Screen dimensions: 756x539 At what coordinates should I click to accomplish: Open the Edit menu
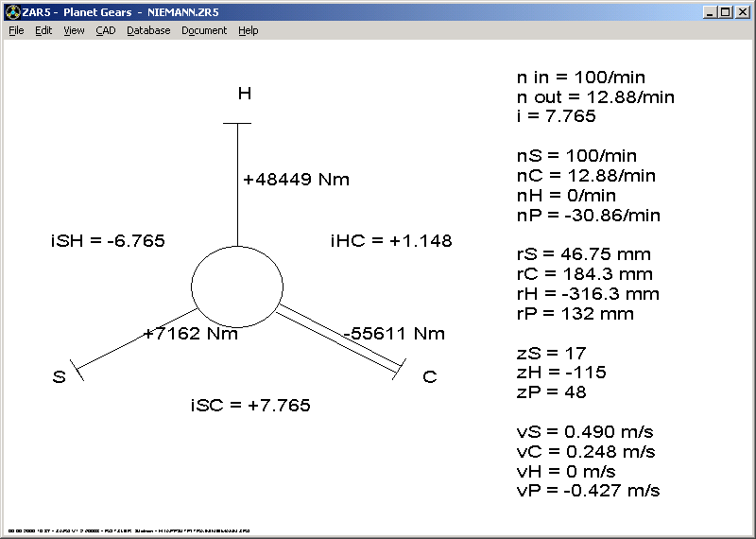click(x=43, y=30)
